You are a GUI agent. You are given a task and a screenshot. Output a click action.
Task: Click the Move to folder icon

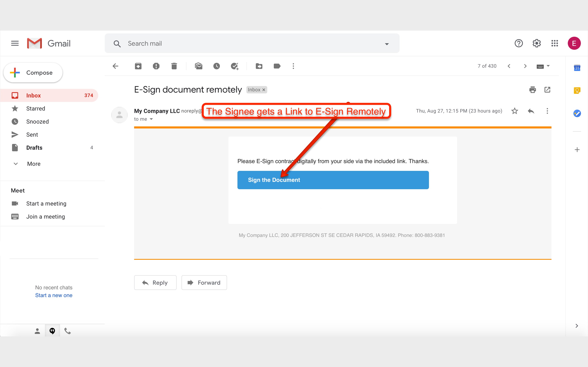[x=259, y=66]
